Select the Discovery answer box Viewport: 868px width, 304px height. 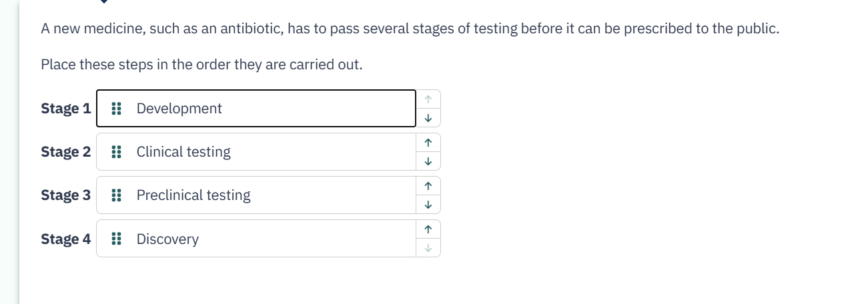coord(267,239)
